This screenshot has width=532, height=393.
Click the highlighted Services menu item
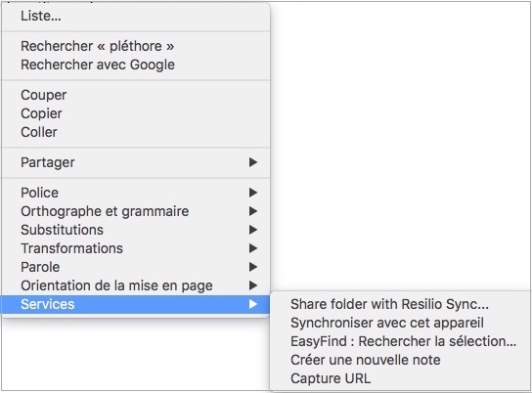coord(136,304)
